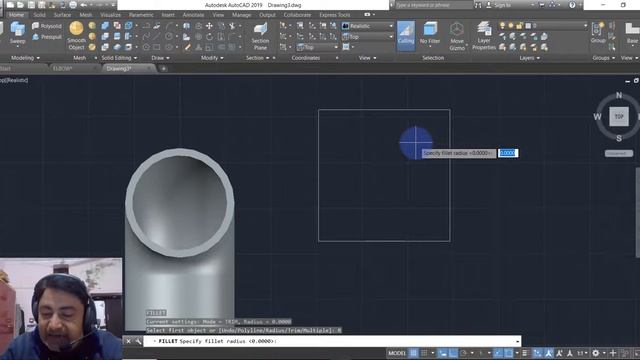Open the Insert ribbon tab

(168, 15)
